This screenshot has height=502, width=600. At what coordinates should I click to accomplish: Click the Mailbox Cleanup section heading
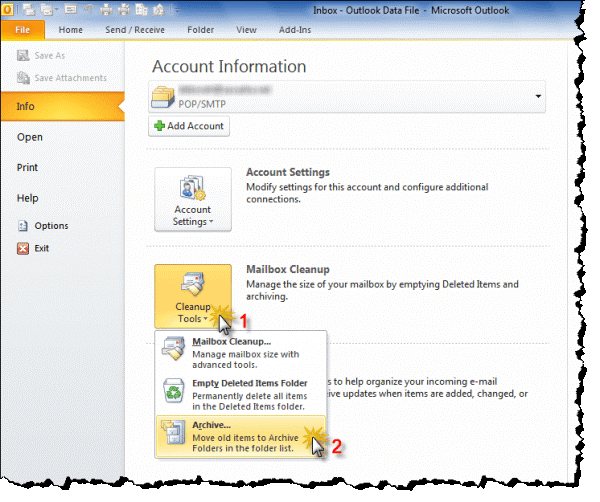(x=288, y=269)
